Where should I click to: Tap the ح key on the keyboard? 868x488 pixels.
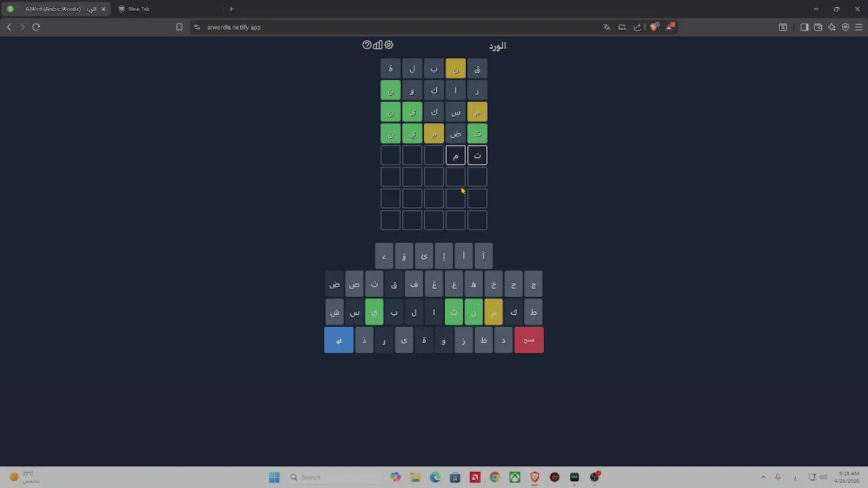click(513, 285)
